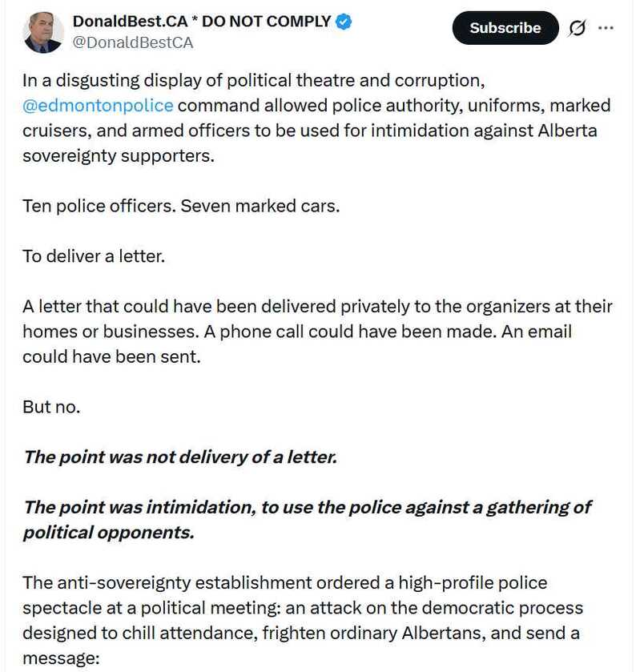Click the 'But no.' line

pyautogui.click(x=51, y=407)
